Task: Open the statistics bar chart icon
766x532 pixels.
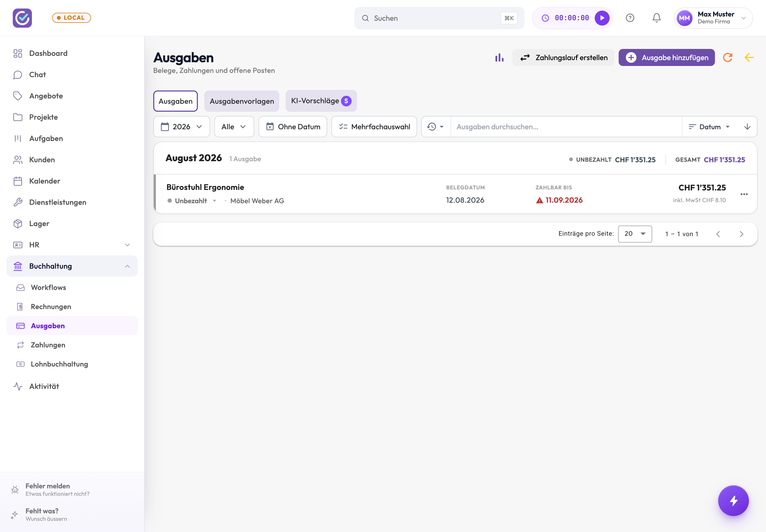Action: 499,58
